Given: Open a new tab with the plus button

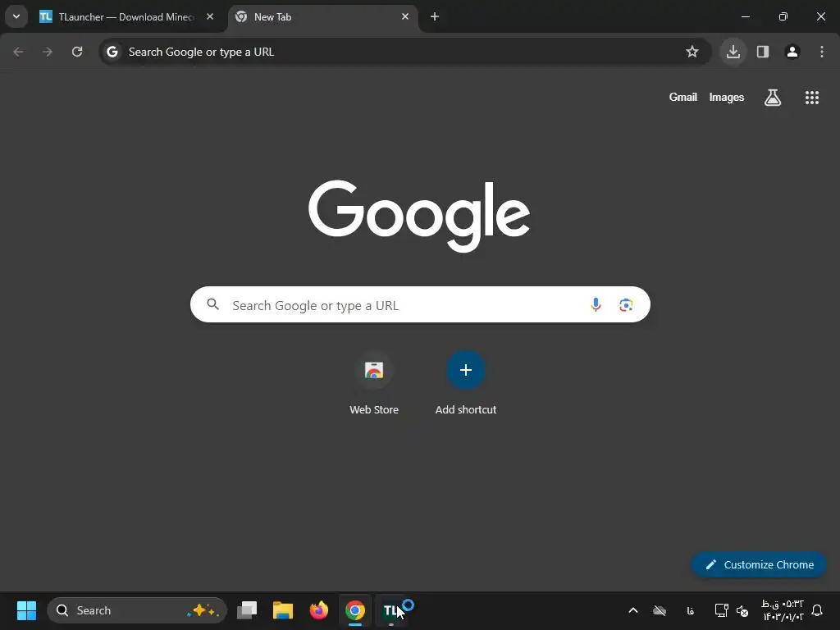Looking at the screenshot, I should [x=435, y=16].
